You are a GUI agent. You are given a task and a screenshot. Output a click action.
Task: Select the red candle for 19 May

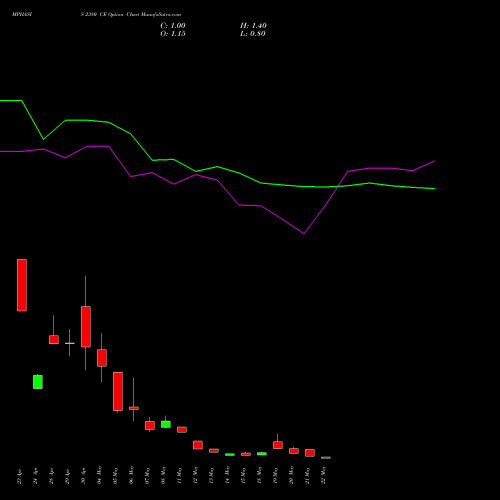tap(278, 445)
